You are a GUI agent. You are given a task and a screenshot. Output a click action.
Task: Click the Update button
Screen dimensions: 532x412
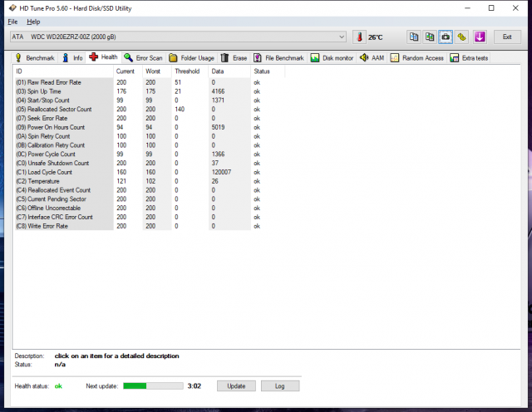pos(236,386)
